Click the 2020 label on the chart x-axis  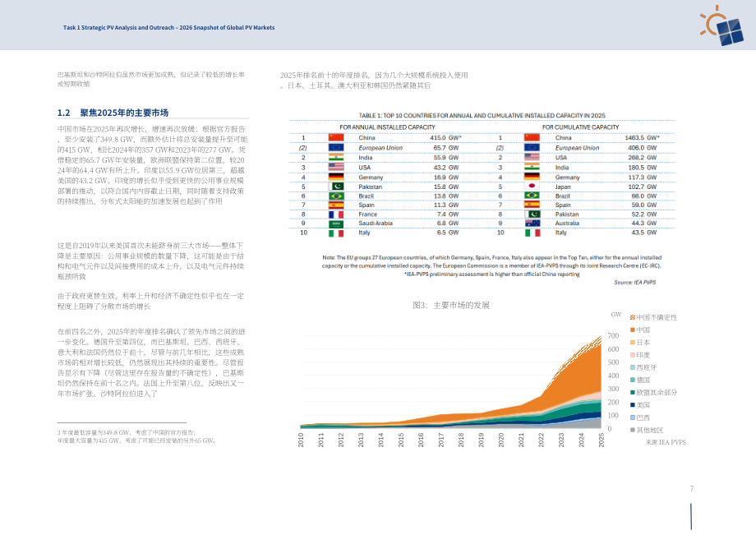[x=501, y=440]
